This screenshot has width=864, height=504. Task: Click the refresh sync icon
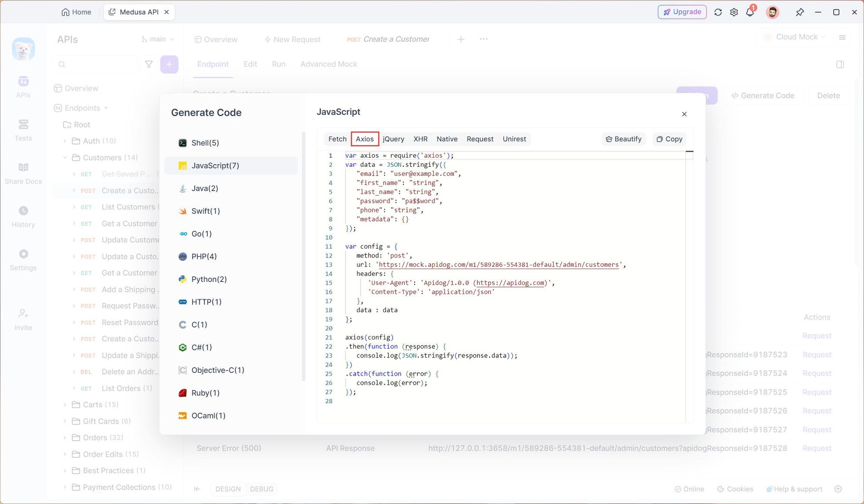[718, 12]
